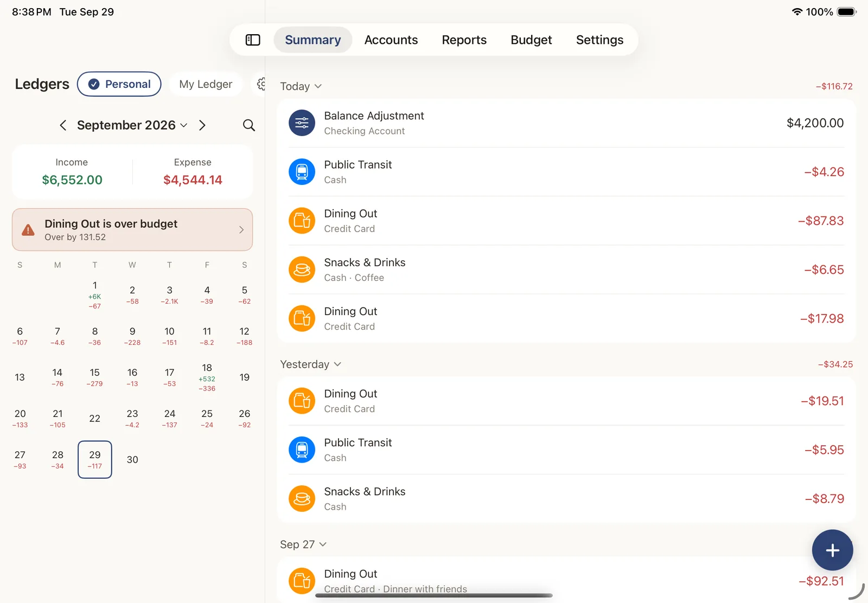Open the search magnifier icon
Viewport: 868px width, 603px height.
[x=249, y=125]
